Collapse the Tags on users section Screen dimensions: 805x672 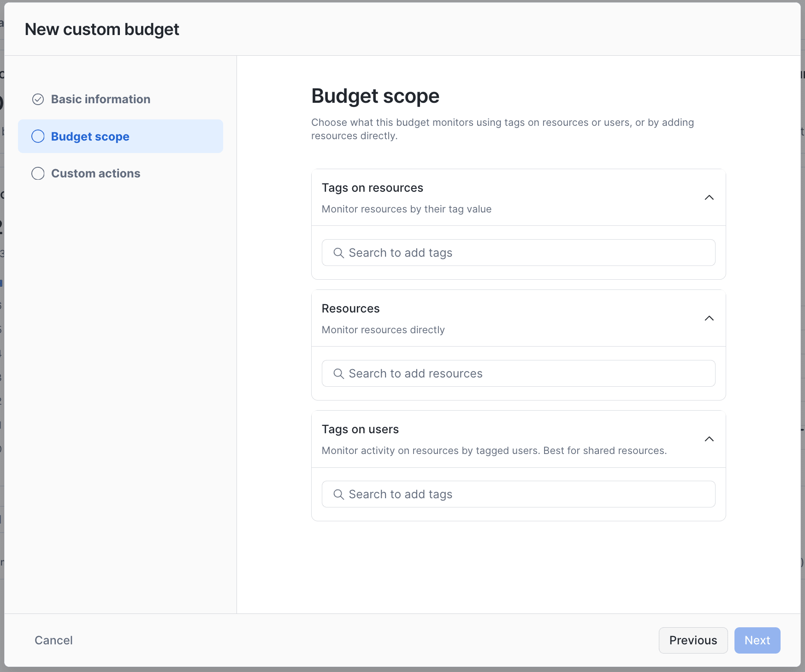tap(709, 439)
